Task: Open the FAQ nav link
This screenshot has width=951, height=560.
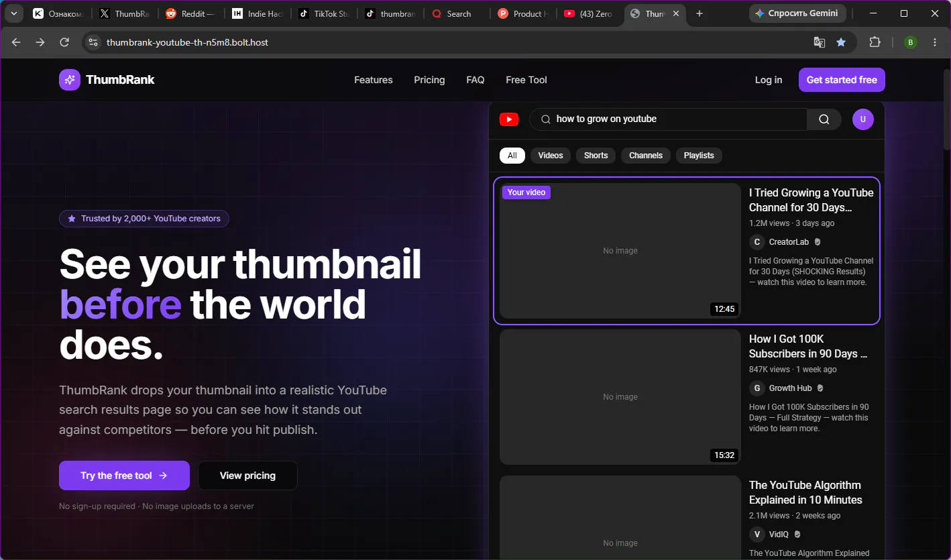Action: coord(475,80)
